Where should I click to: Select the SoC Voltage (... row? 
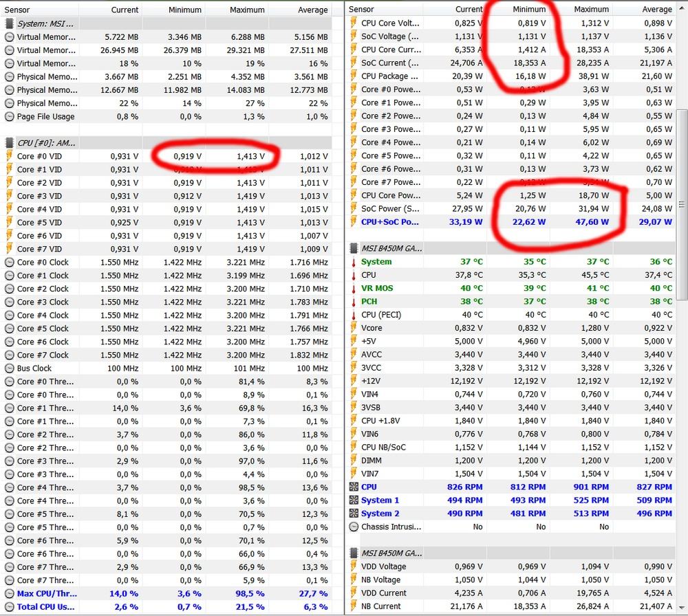coord(511,36)
